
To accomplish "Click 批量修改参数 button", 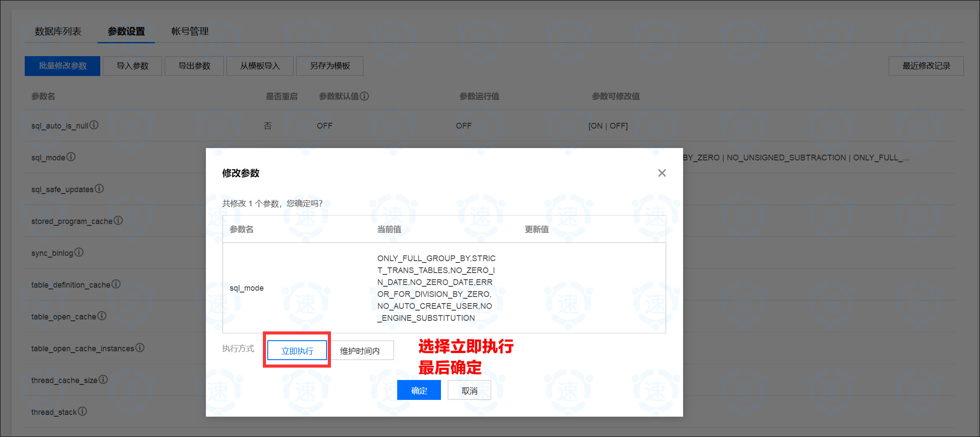I will coord(62,66).
